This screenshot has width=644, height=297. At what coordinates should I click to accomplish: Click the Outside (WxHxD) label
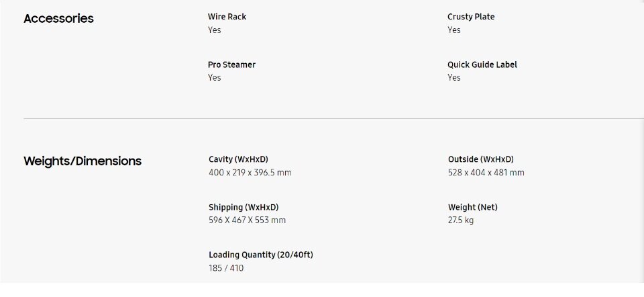(480, 159)
